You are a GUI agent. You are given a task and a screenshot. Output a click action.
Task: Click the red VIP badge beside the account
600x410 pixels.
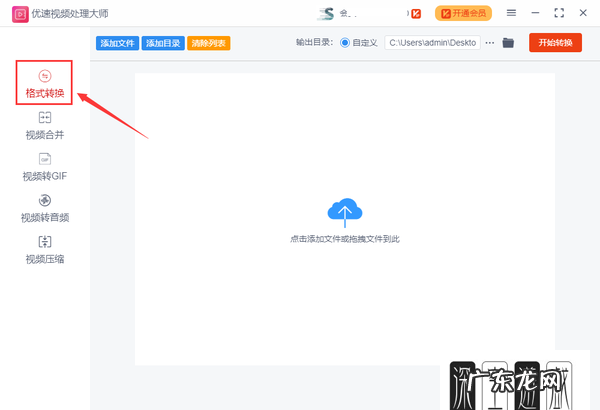(x=416, y=14)
